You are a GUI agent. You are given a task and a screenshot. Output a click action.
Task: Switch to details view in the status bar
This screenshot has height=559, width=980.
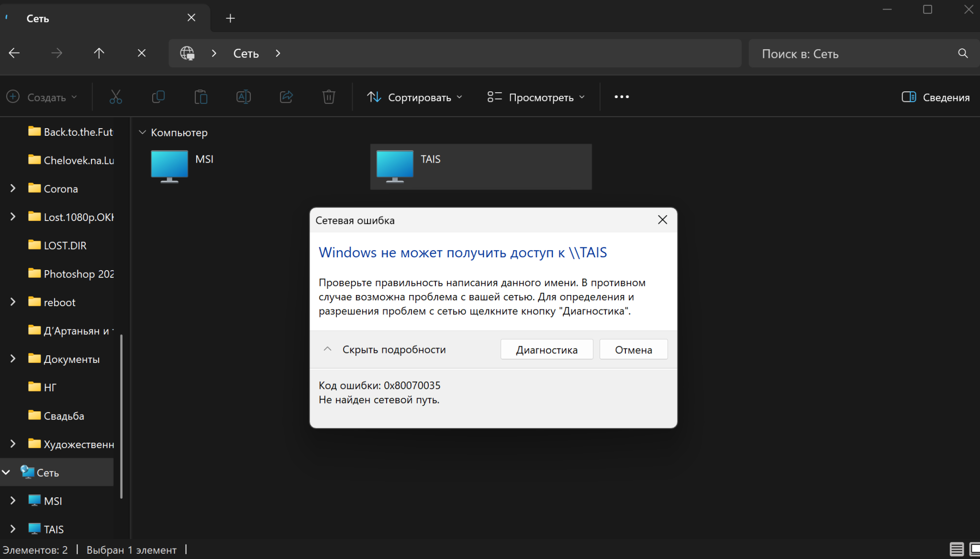pyautogui.click(x=956, y=549)
